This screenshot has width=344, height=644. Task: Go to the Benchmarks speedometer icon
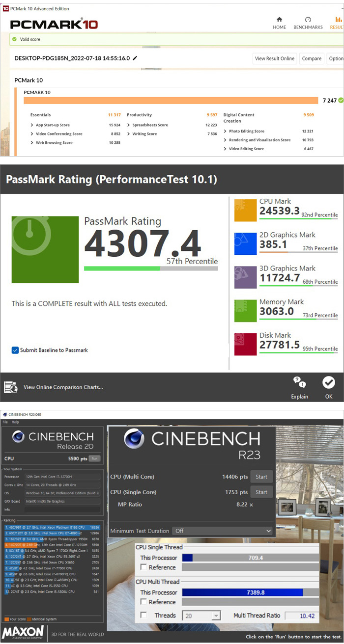308,20
